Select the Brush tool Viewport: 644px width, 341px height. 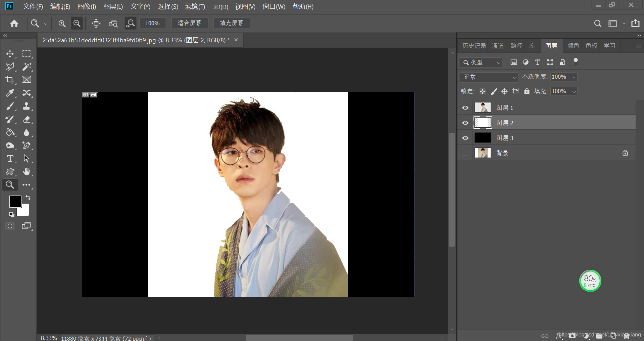click(x=10, y=106)
